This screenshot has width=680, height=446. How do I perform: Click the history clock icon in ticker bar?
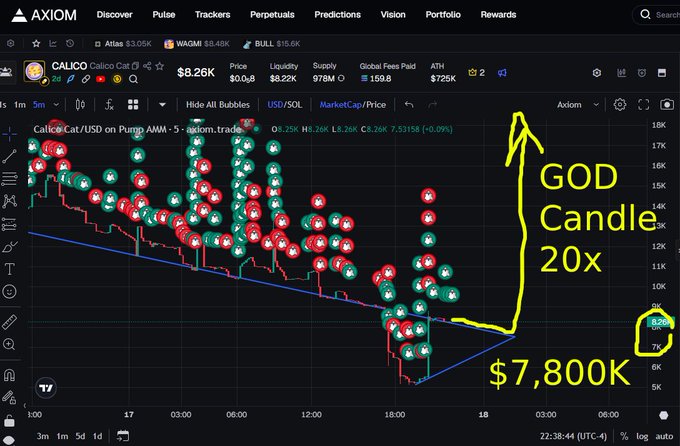click(x=70, y=43)
